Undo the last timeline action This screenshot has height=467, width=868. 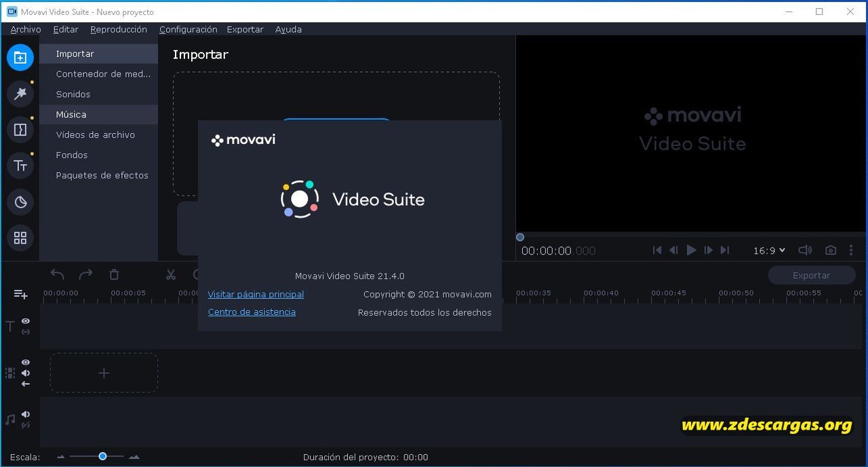click(x=58, y=274)
